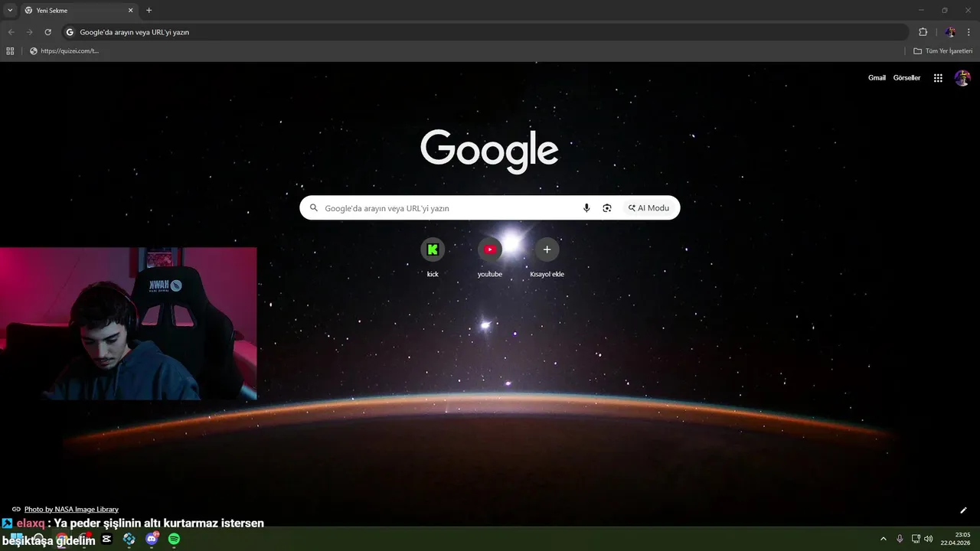The height and width of the screenshot is (551, 980).
Task: Open Görseller images link
Action: (x=906, y=78)
